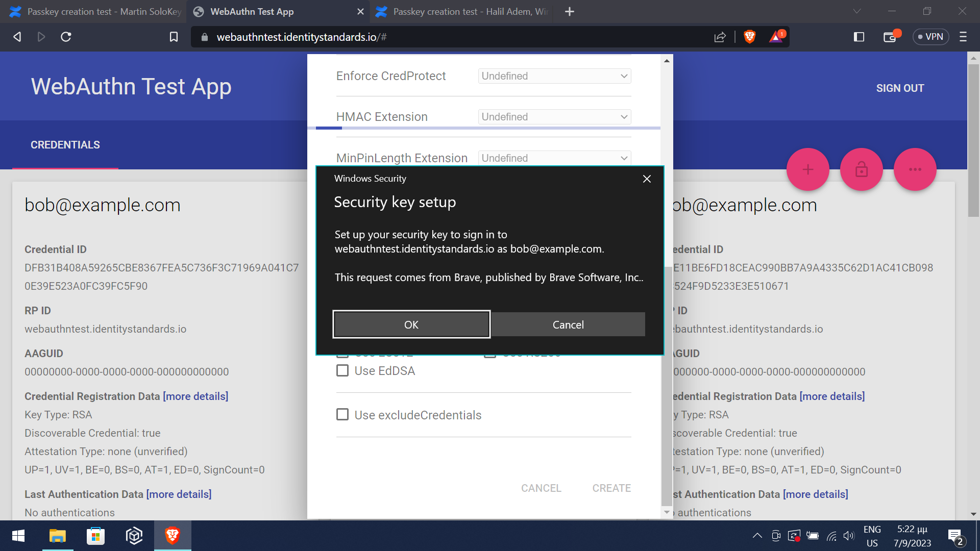Reload the page with the refresh icon
This screenshot has width=980, height=551.
tap(66, 37)
